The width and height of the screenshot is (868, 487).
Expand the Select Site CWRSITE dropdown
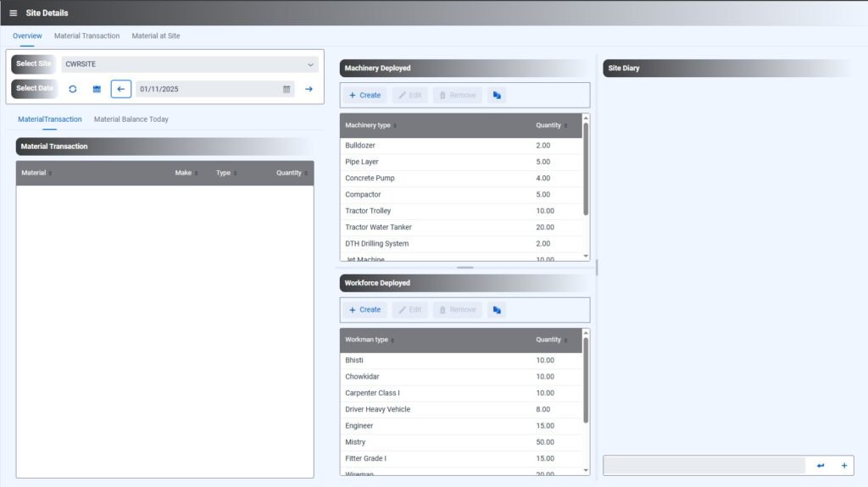click(x=310, y=64)
